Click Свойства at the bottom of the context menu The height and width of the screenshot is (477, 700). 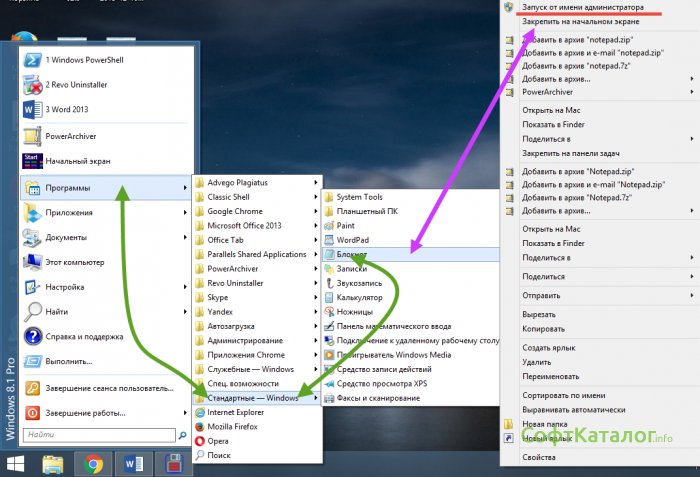click(x=539, y=456)
